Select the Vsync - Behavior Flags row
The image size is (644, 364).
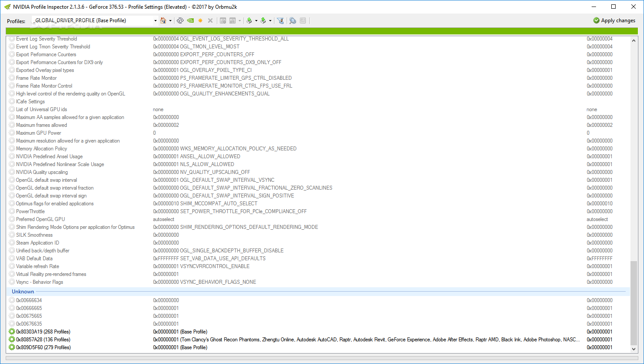point(318,282)
